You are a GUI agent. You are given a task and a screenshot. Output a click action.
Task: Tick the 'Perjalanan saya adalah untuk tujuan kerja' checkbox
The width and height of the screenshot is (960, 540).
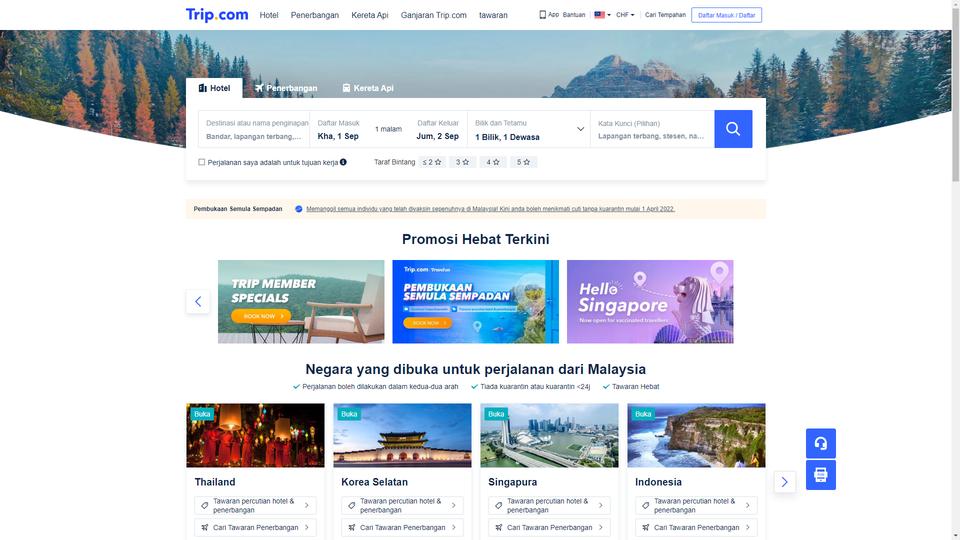(x=201, y=162)
